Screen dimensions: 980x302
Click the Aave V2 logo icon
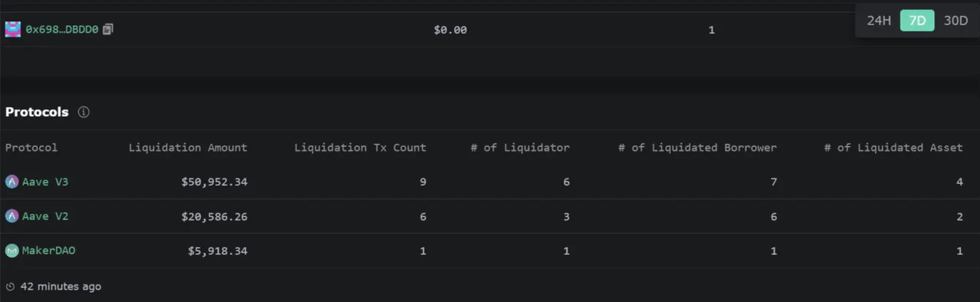pos(12,216)
